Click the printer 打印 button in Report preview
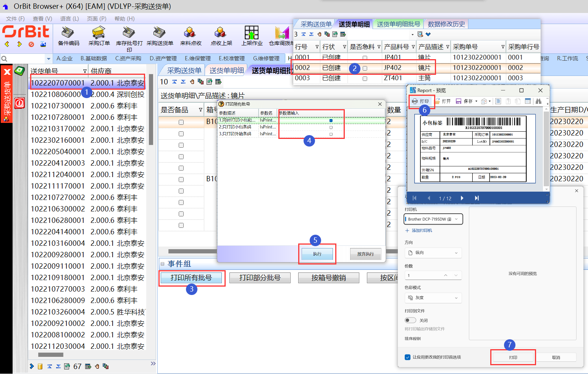588x374 pixels. (x=420, y=101)
